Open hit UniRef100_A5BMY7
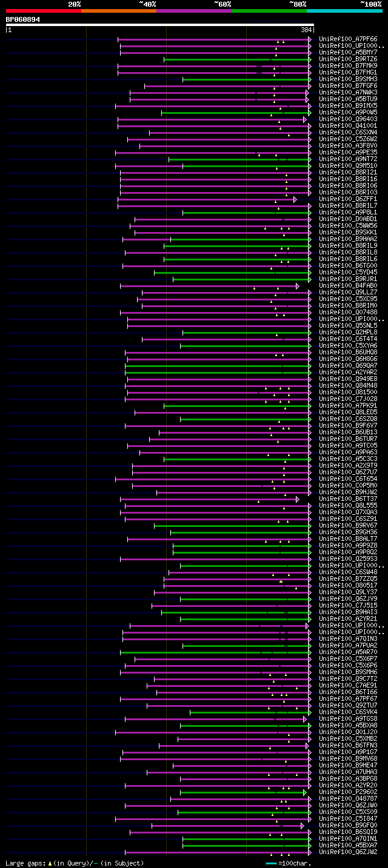The width and height of the screenshot is (388, 868). coord(348,53)
